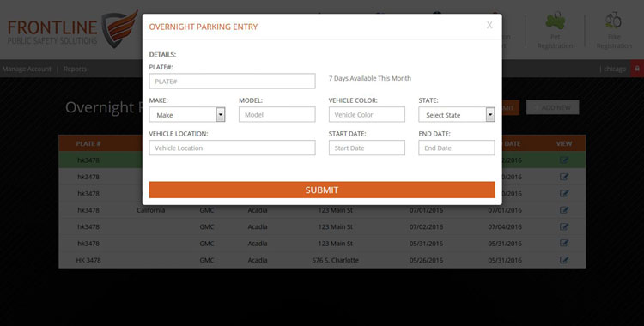This screenshot has width=644, height=326.
Task: Click the HK 3478 plate cell
Action: tap(88, 260)
